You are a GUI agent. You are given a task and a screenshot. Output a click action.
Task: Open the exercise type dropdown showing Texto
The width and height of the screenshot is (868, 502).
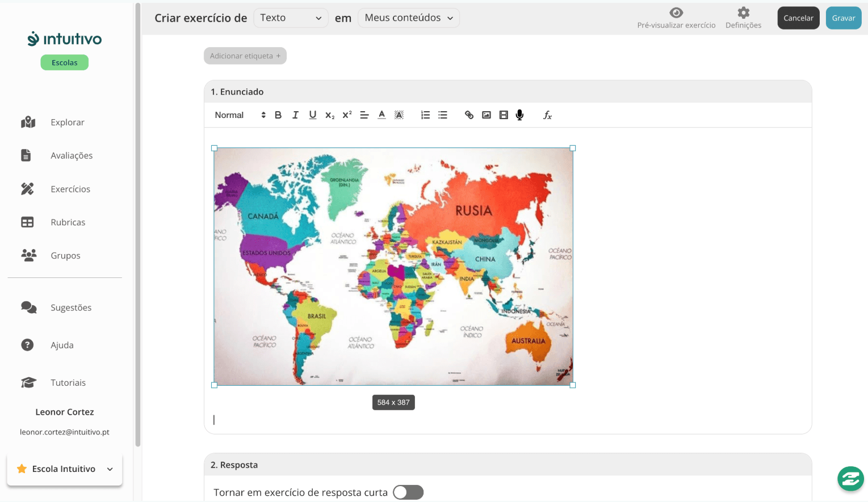coord(291,18)
